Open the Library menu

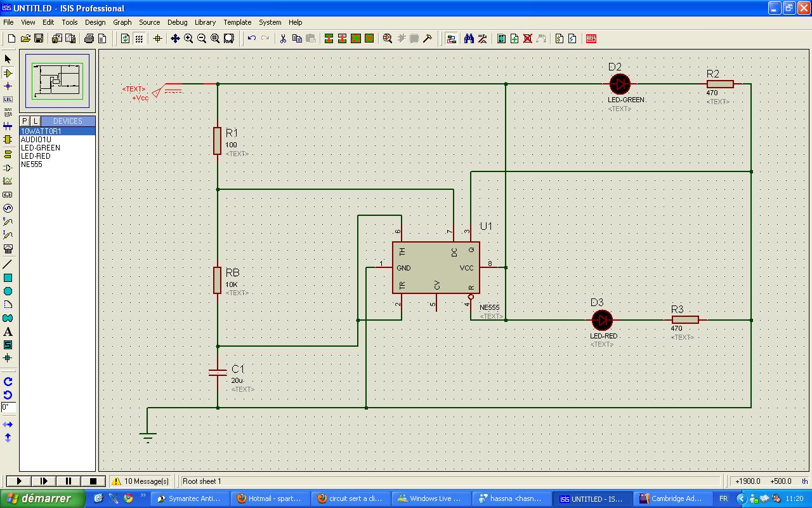click(205, 22)
